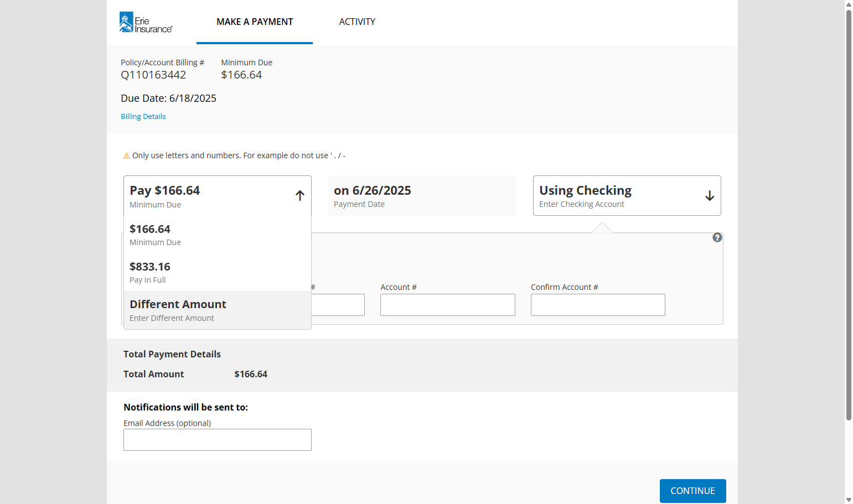
Task: Open the Billing Details link
Action: (x=143, y=117)
